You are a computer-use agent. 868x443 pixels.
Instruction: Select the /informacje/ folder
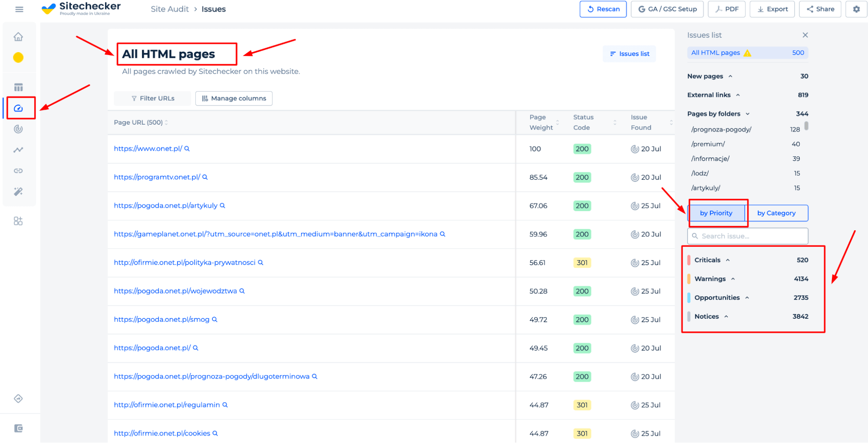(x=710, y=159)
